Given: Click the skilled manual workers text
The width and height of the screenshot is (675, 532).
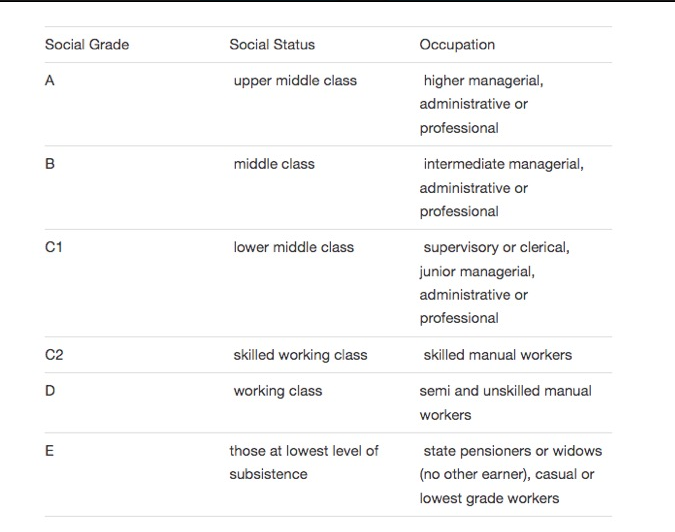Looking at the screenshot, I should pyautogui.click(x=498, y=355).
